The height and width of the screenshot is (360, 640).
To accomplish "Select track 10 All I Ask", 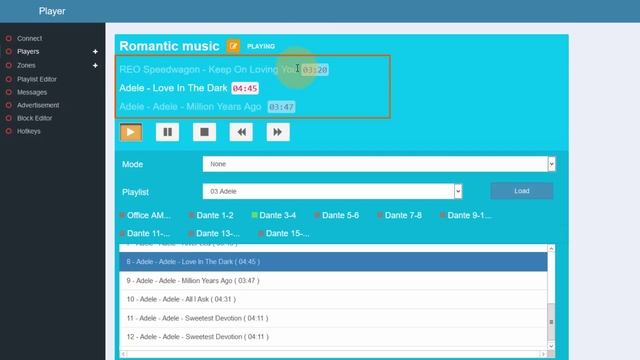I will [333, 300].
